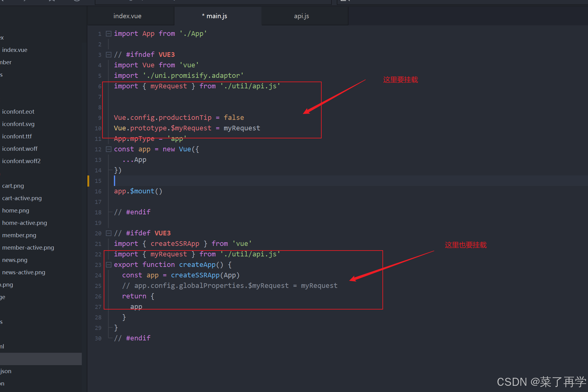This screenshot has height=392, width=588.
Task: Collapse the createApp function fold at line 23
Action: tap(108, 265)
